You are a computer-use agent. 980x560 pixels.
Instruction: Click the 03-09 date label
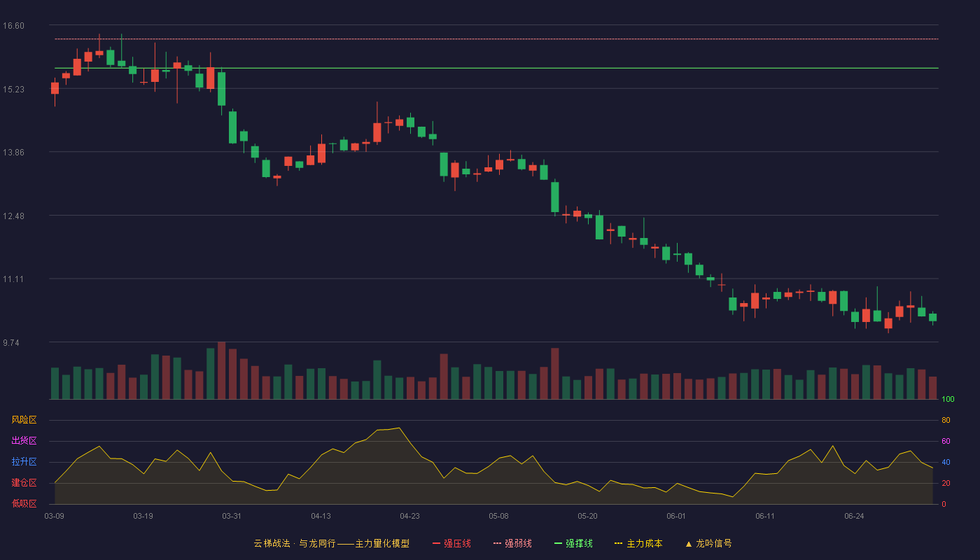pyautogui.click(x=54, y=516)
